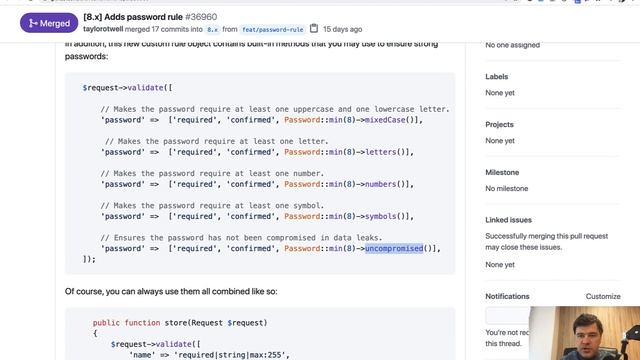Click the '[8.x] Adds password rule' title
The image size is (640, 360).
(133, 17)
